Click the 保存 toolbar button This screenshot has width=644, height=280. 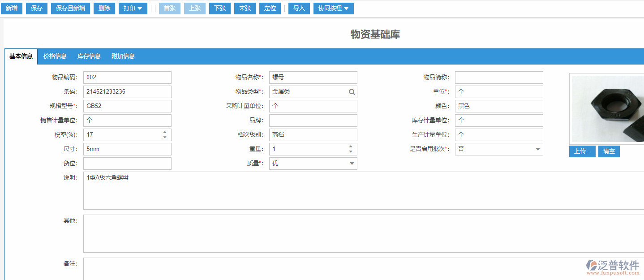[x=36, y=8]
